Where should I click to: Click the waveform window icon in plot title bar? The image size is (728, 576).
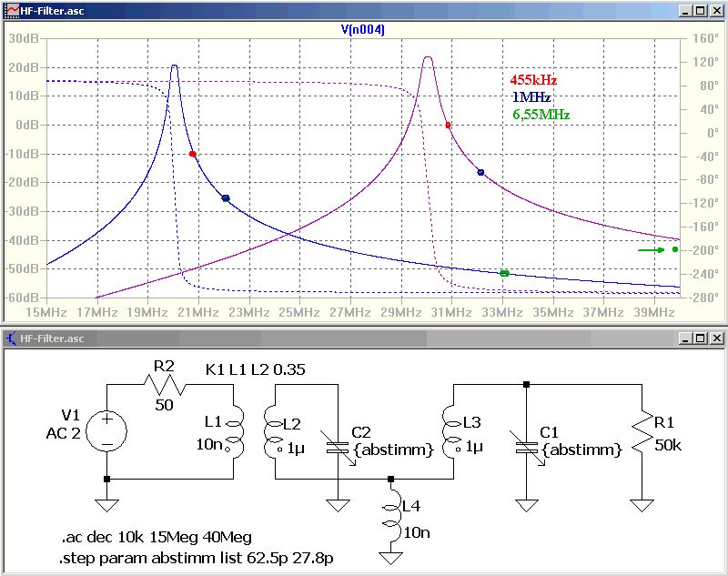pyautogui.click(x=11, y=11)
